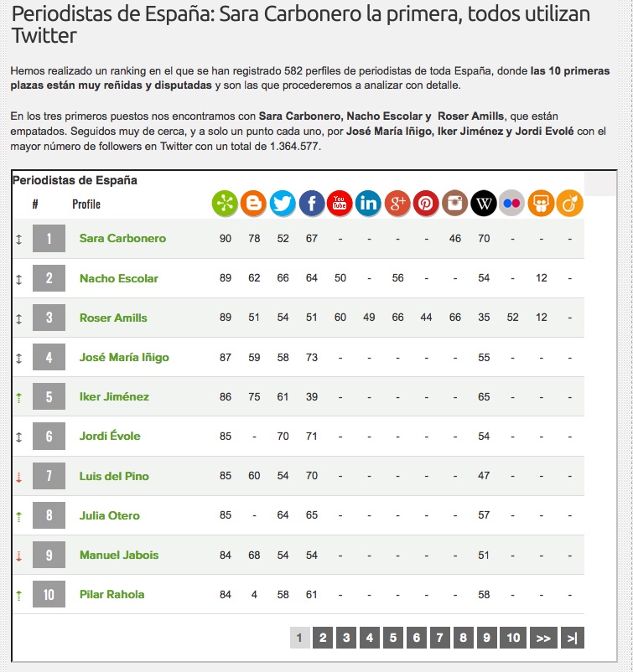Click the green star score icon
Screen dimensions: 633x672
tap(225, 204)
